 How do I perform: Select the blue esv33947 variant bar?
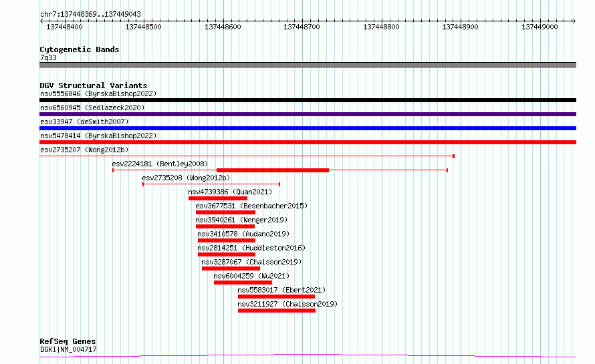click(308, 128)
